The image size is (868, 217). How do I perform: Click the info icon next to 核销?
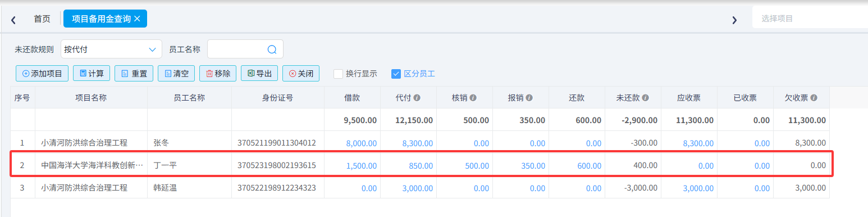473,98
